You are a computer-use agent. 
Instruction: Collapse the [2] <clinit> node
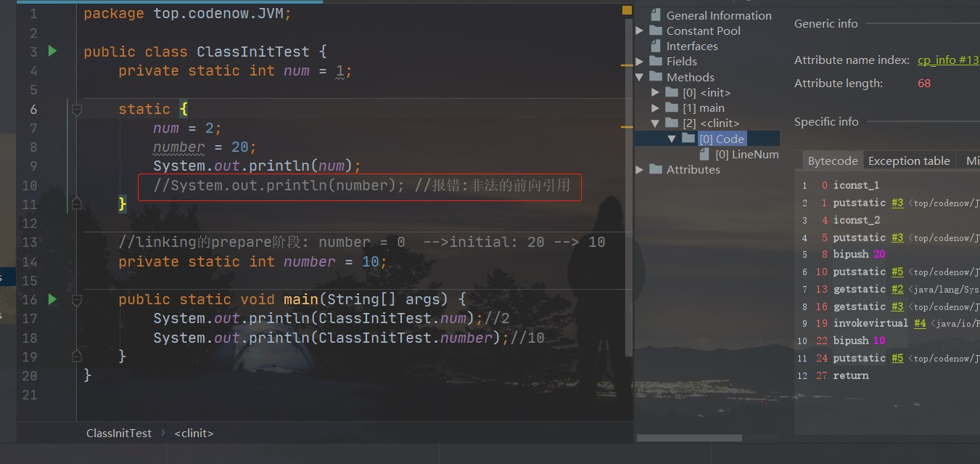(656, 123)
